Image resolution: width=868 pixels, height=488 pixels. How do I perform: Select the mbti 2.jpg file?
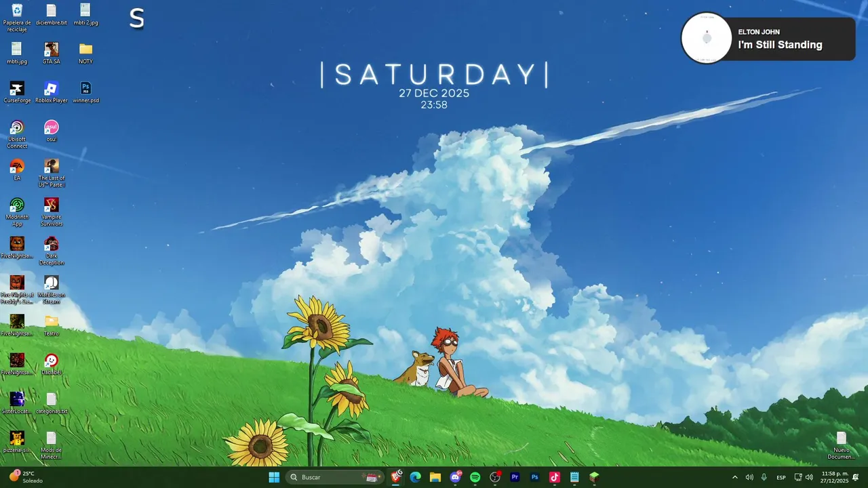coord(85,15)
